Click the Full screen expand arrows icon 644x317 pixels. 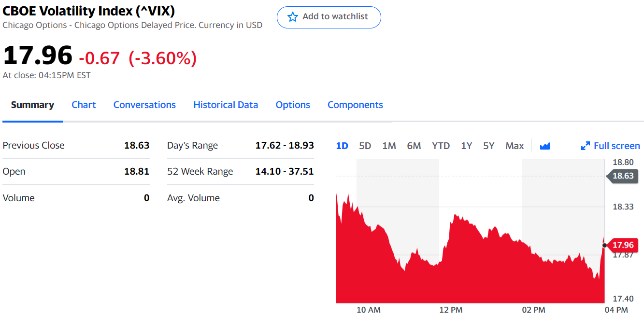coord(585,146)
